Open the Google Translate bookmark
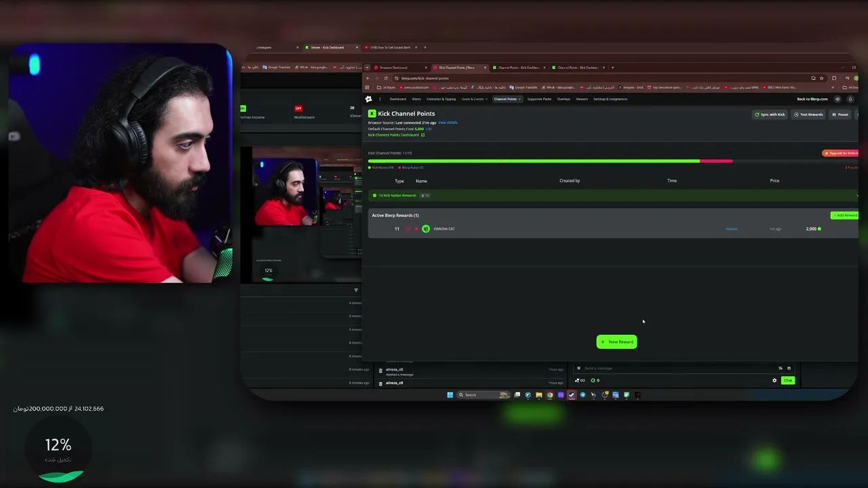 (x=522, y=87)
